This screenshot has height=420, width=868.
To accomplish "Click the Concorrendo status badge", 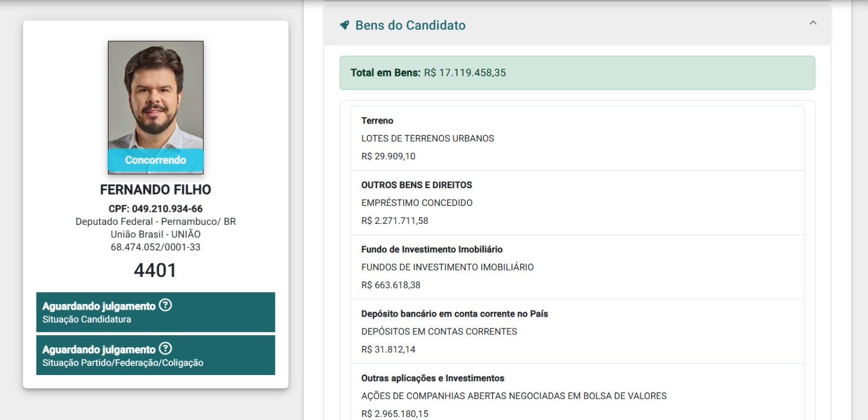I will pos(156,160).
